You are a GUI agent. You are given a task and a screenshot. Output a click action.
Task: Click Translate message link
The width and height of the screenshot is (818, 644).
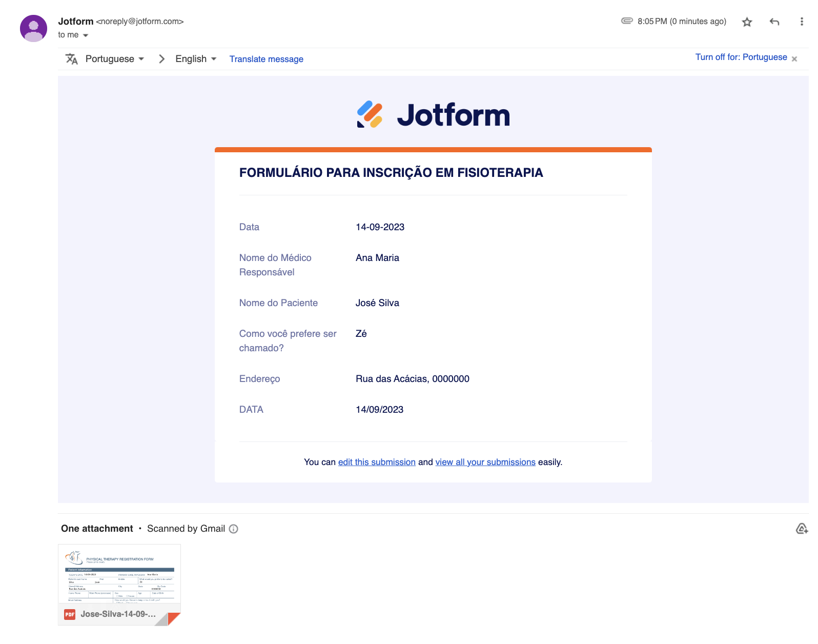tap(267, 59)
